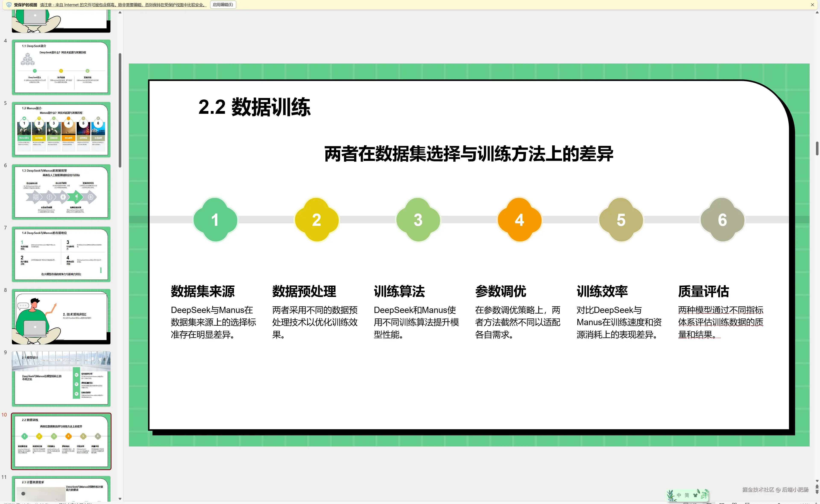The height and width of the screenshot is (504, 820).
Task: Open the protected view warning message link
Action: pyautogui.click(x=123, y=5)
